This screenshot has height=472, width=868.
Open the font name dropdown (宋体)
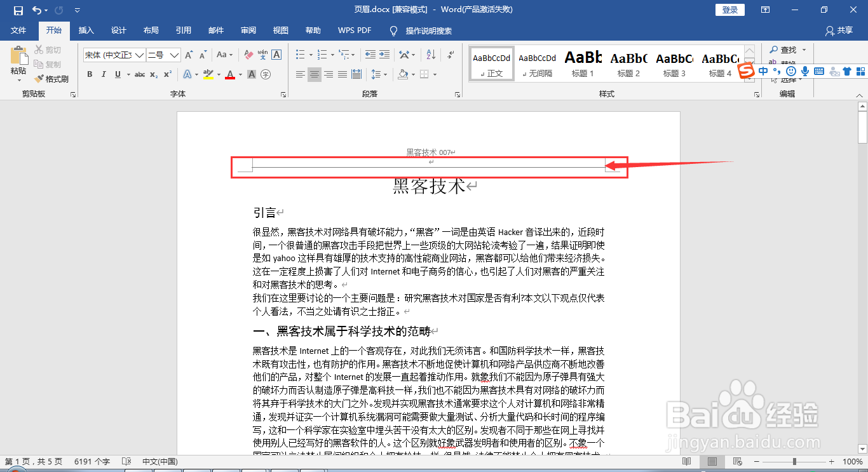[139, 55]
